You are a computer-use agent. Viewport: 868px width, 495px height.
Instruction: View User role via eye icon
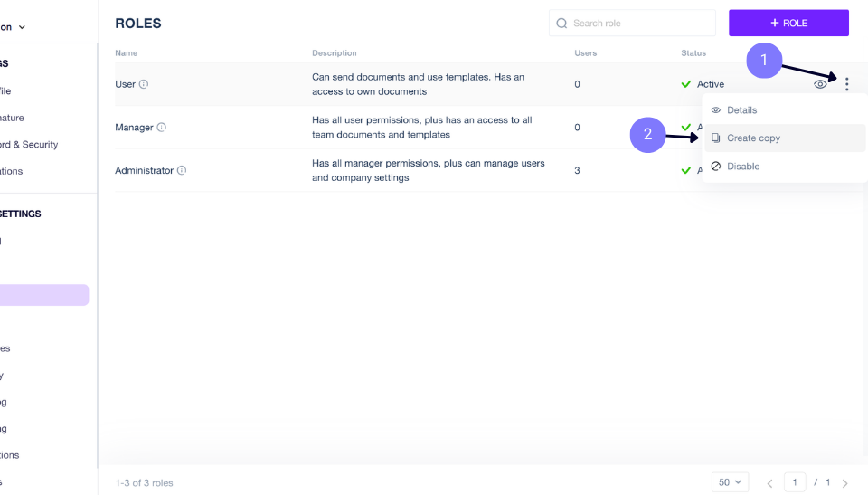pyautogui.click(x=820, y=84)
